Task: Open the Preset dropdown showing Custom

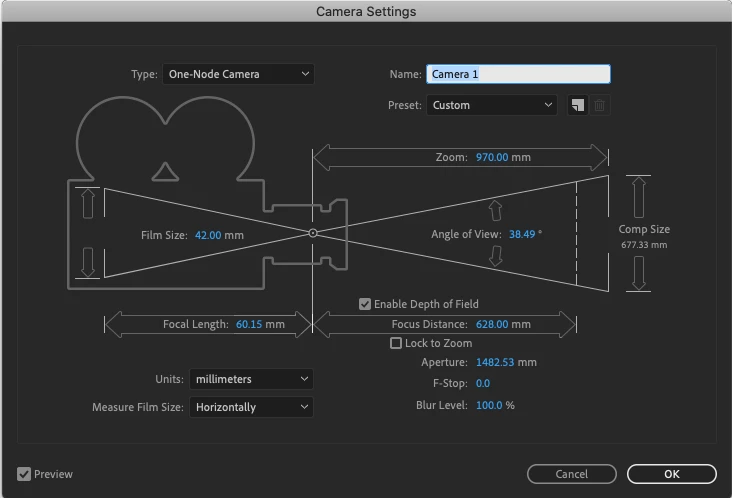Action: click(x=492, y=105)
